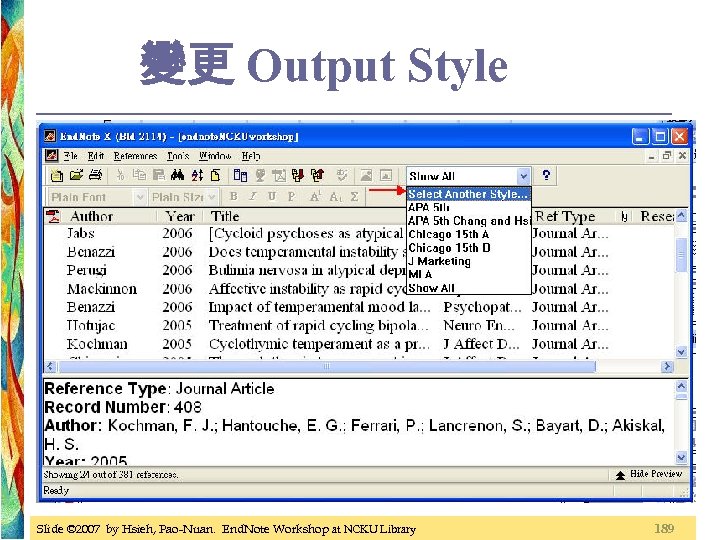The image size is (720, 540).
Task: Click the Spell Check icon
Action: [x=341, y=175]
